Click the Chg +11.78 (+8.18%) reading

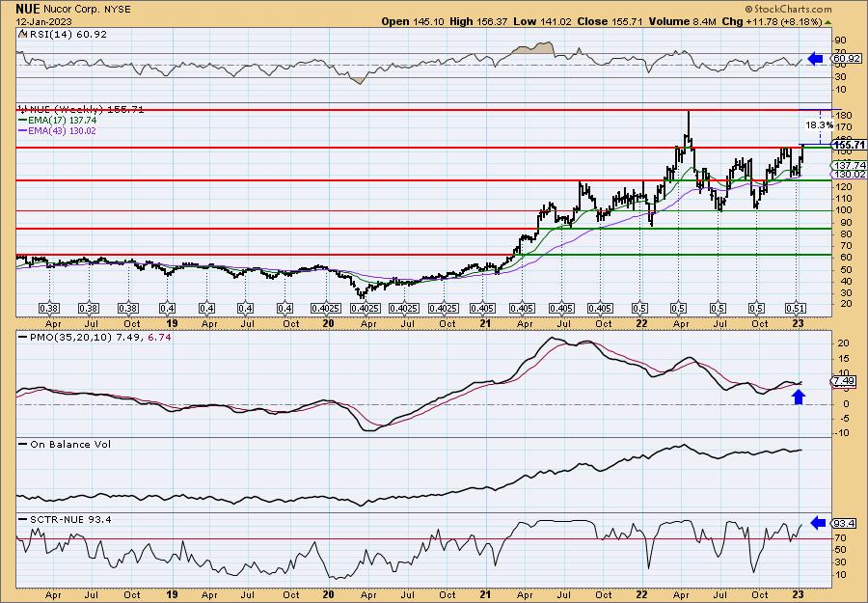[772, 21]
